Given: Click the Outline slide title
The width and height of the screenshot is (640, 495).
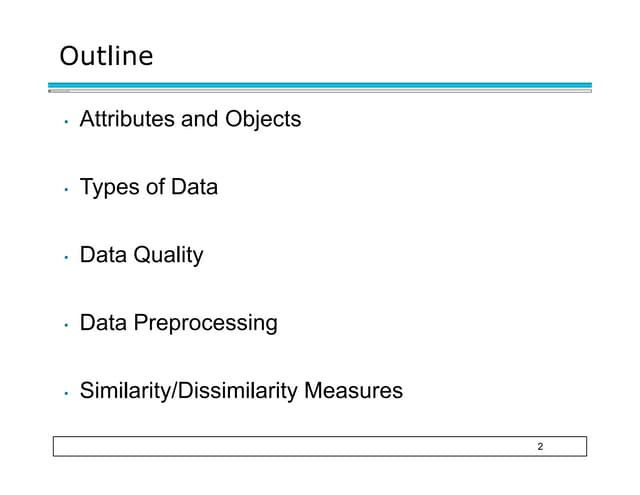Looking at the screenshot, I should click(x=106, y=57).
